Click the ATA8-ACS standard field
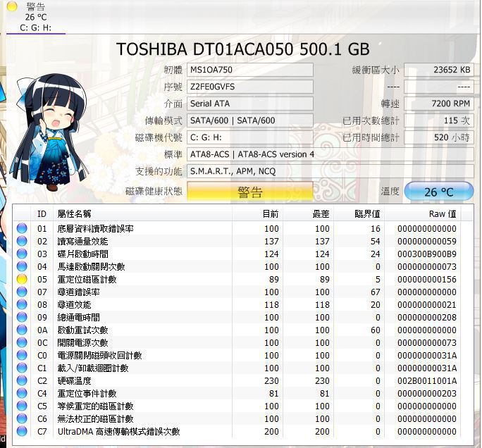 pos(330,154)
